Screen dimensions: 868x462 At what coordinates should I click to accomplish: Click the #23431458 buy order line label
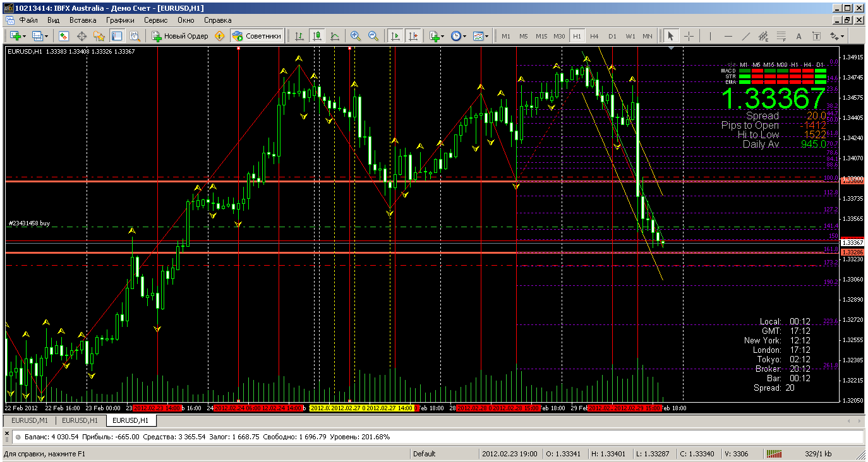click(x=29, y=223)
